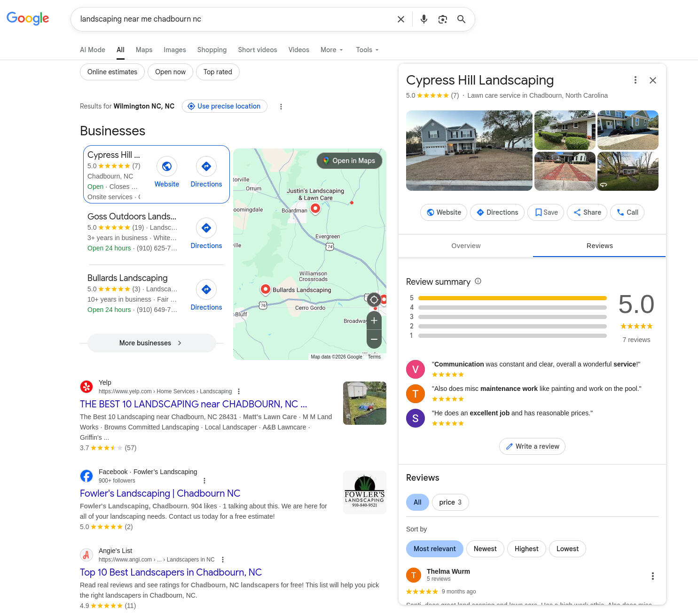Open search by image camera icon
The width and height of the screenshot is (698, 616).
click(442, 19)
